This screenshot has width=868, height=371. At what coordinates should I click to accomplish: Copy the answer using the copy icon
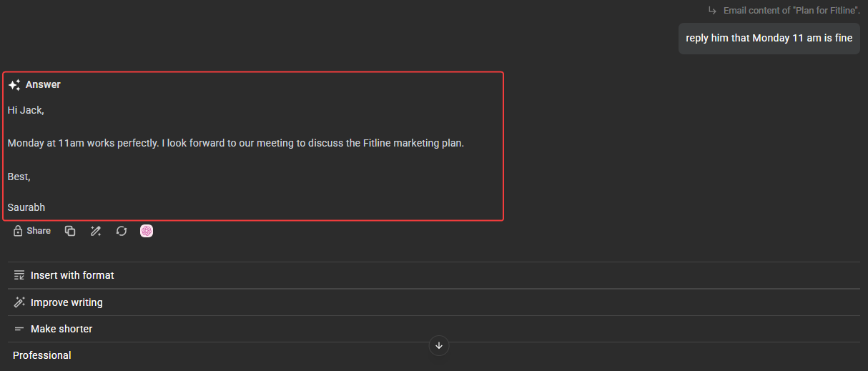point(70,231)
